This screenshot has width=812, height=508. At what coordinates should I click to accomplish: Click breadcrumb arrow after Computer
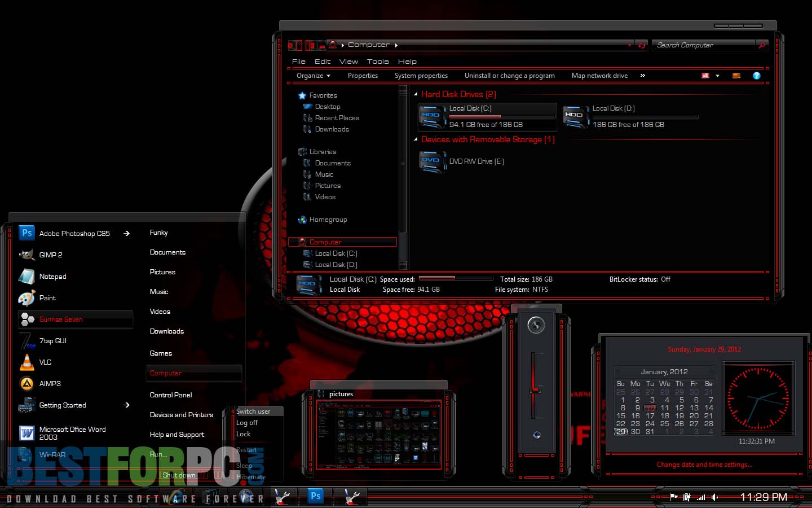click(396, 45)
